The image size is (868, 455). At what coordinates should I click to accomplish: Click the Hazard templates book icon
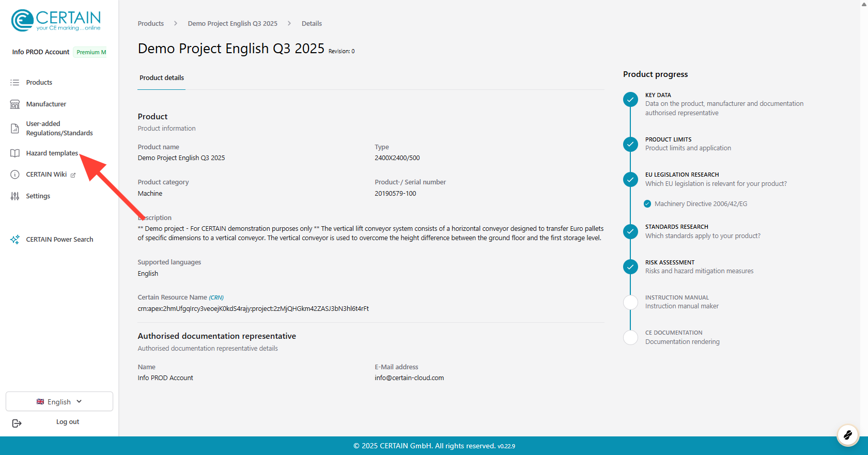[15, 153]
